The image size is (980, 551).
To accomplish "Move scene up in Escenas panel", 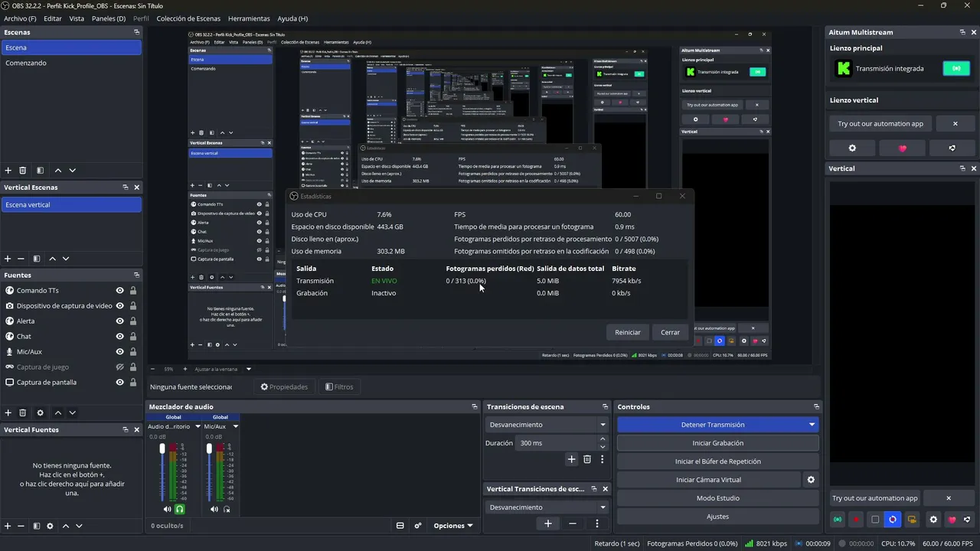I will tap(58, 171).
